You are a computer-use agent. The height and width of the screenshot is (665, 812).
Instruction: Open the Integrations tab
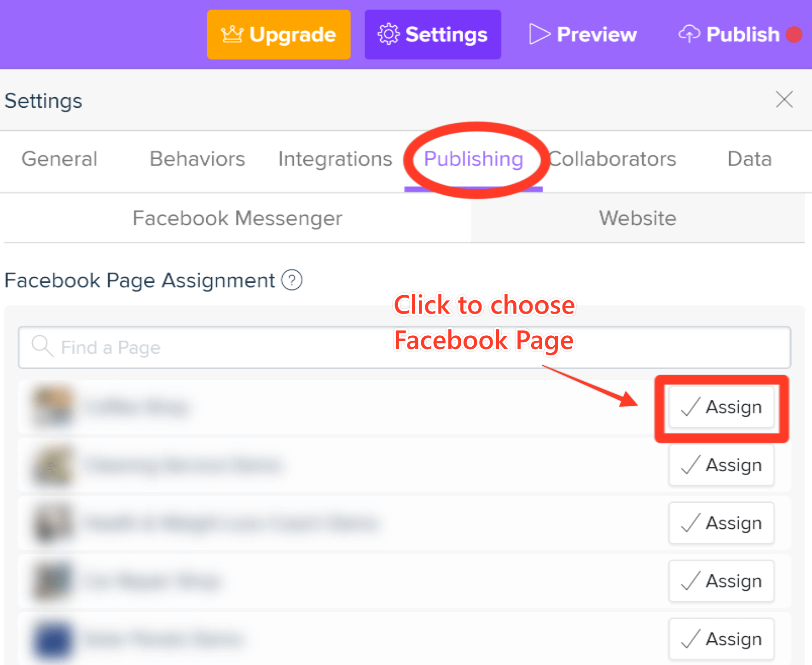point(335,159)
